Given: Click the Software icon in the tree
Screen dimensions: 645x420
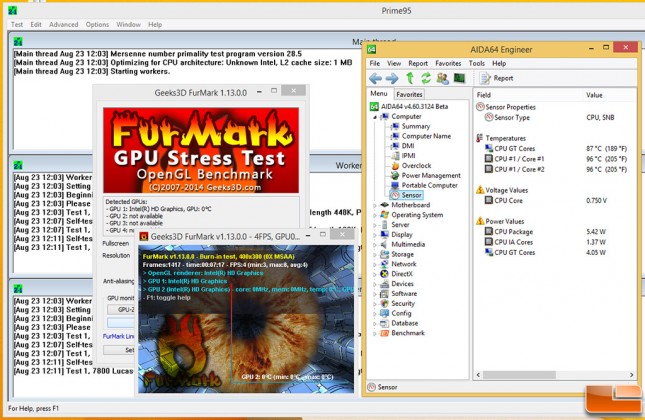Looking at the screenshot, I should pos(384,294).
